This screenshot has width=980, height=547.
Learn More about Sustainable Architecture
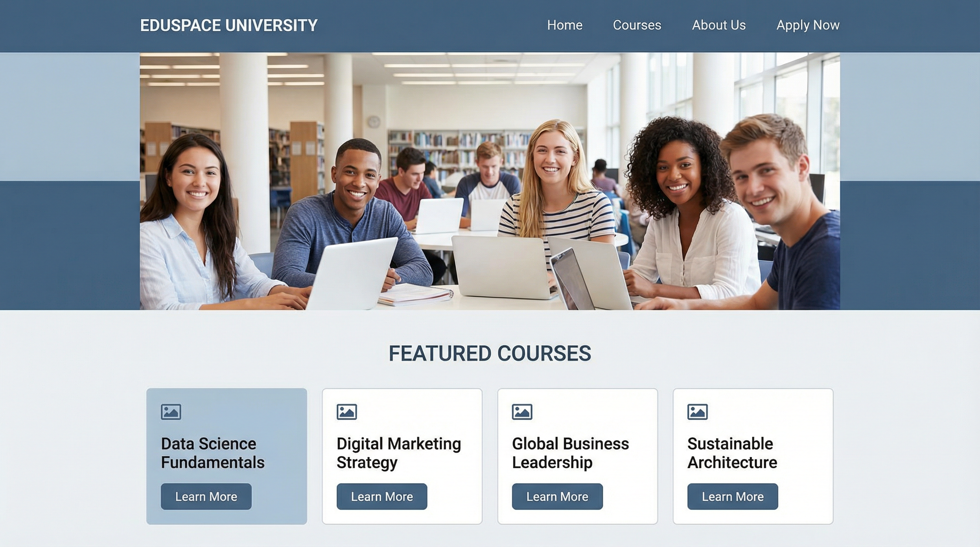[x=733, y=496]
